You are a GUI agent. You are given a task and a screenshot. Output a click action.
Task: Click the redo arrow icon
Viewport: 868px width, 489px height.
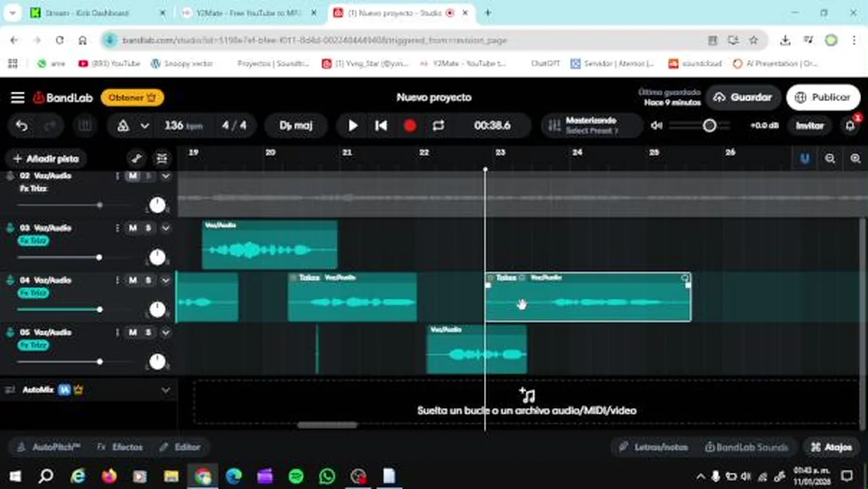50,126
